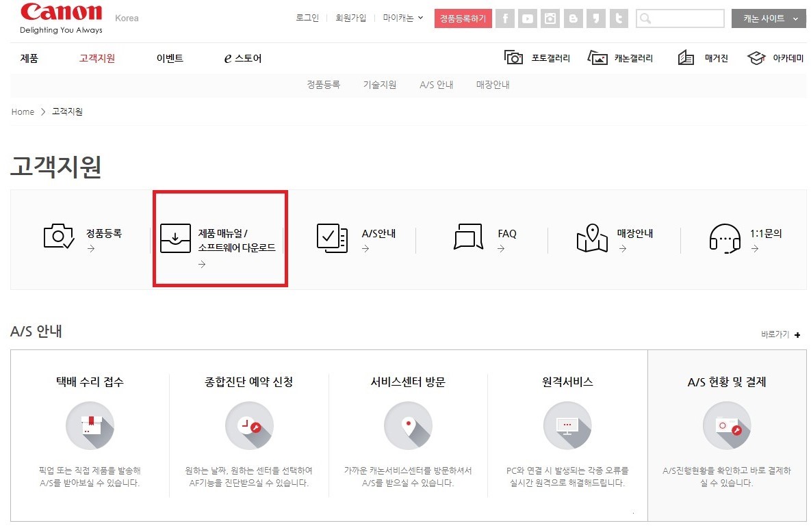Open the 이벤트 main menu

click(170, 58)
